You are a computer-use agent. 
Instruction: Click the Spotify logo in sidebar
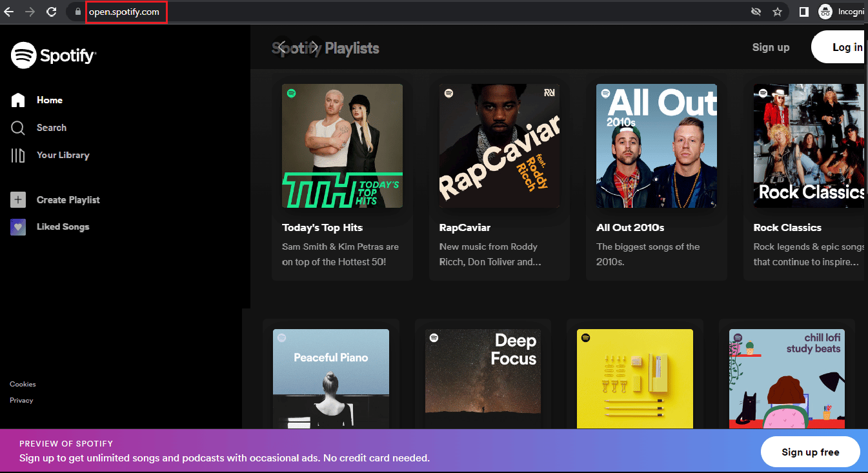click(x=54, y=55)
